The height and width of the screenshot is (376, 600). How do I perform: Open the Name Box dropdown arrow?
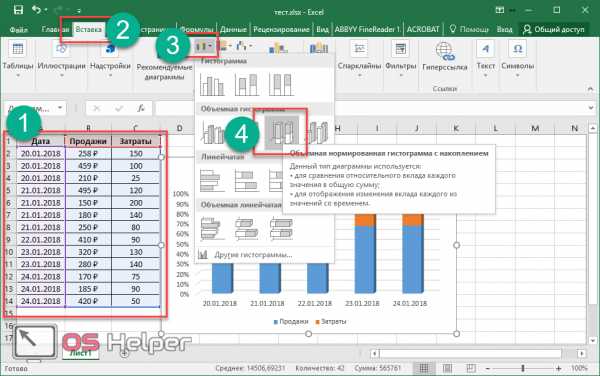(x=60, y=108)
